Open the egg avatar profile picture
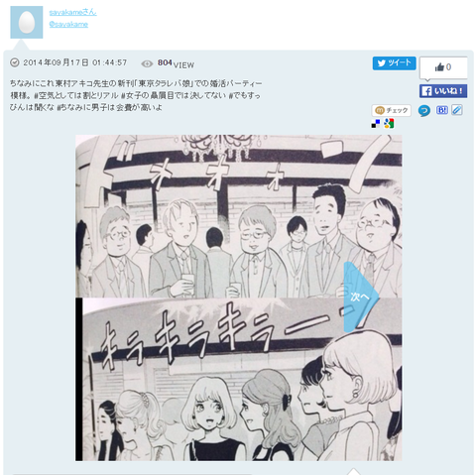476x475 pixels. [27, 22]
